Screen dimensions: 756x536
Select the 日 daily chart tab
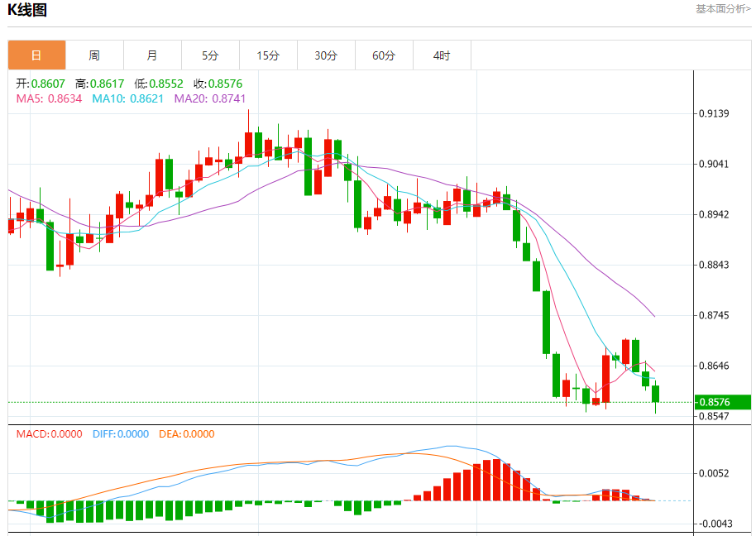[x=36, y=55]
